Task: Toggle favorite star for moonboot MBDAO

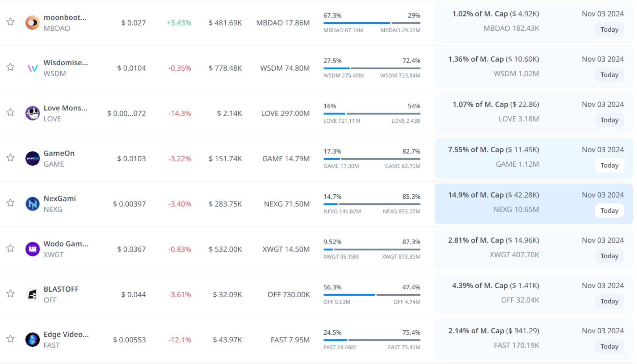Action: click(x=10, y=22)
